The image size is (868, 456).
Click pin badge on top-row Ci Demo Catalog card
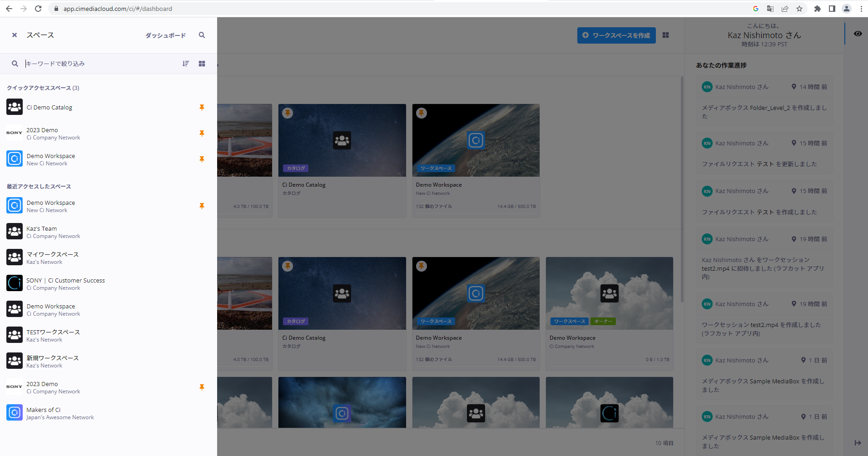click(288, 113)
